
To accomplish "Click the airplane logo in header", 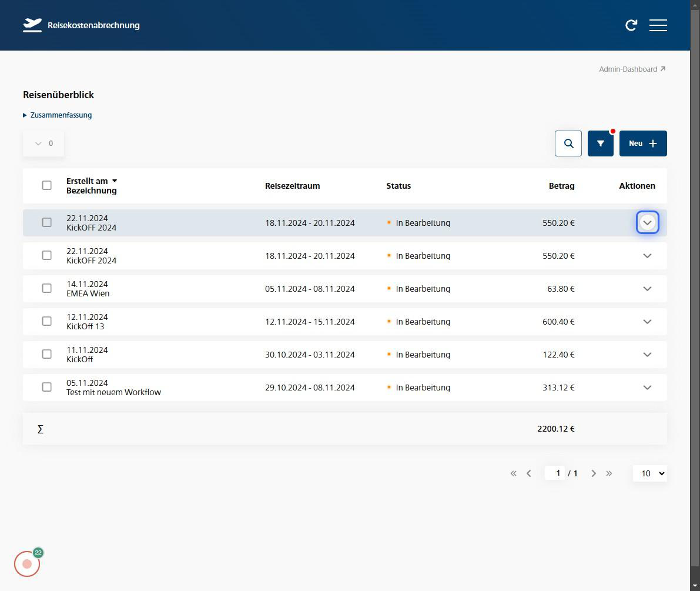I will (x=32, y=25).
